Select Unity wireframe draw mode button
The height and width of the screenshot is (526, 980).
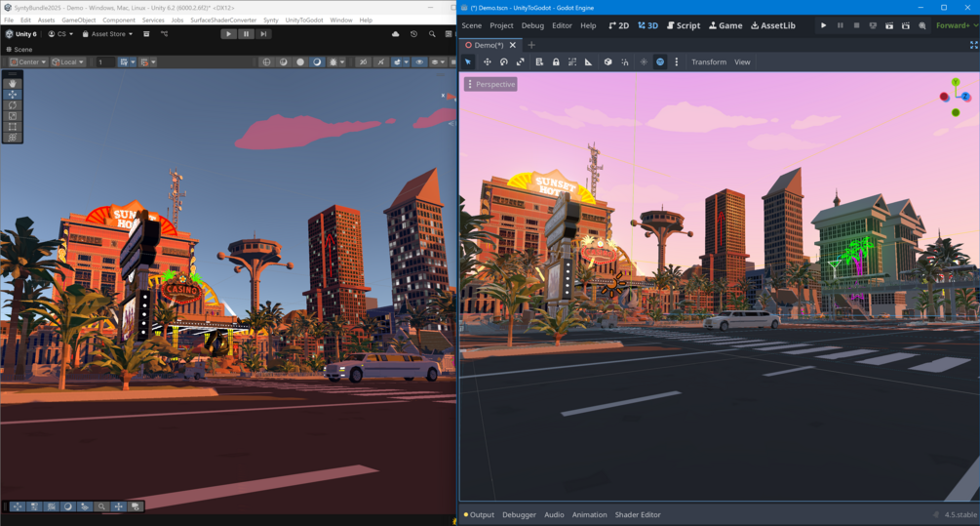tap(267, 61)
